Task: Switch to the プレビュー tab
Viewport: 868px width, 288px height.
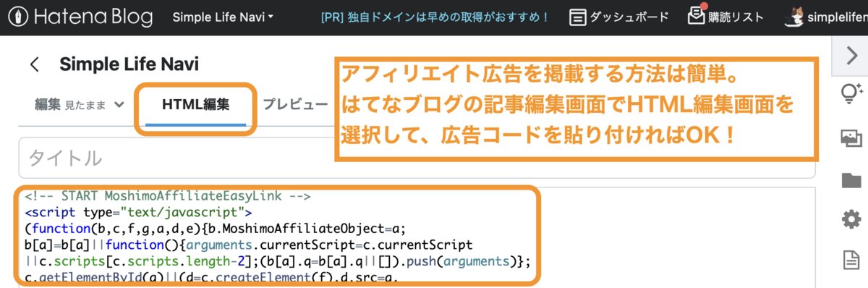Action: pyautogui.click(x=295, y=105)
